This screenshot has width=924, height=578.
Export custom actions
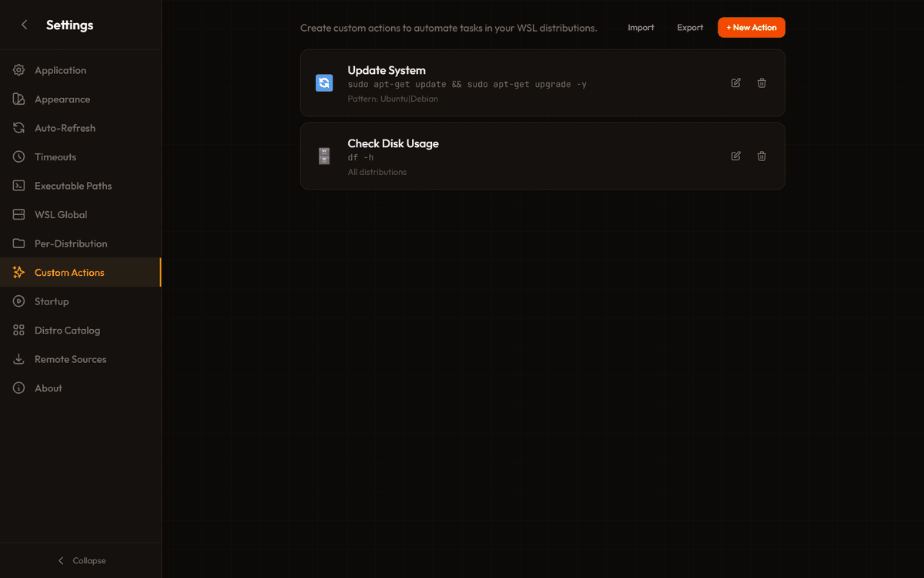point(690,27)
